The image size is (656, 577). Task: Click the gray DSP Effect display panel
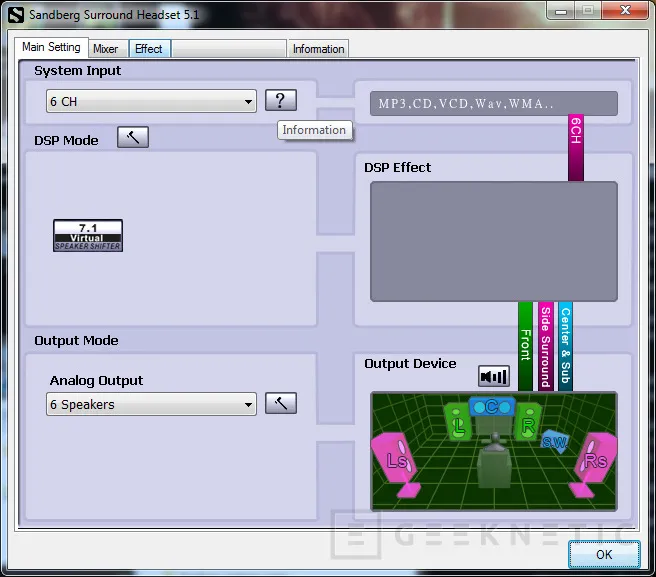point(494,241)
